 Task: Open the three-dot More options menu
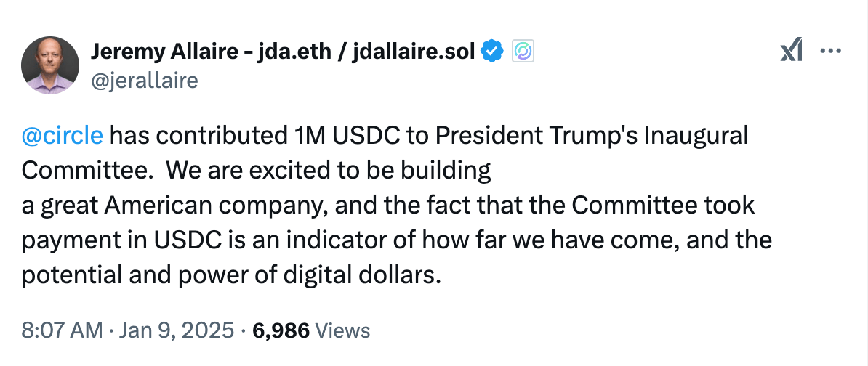click(x=830, y=51)
